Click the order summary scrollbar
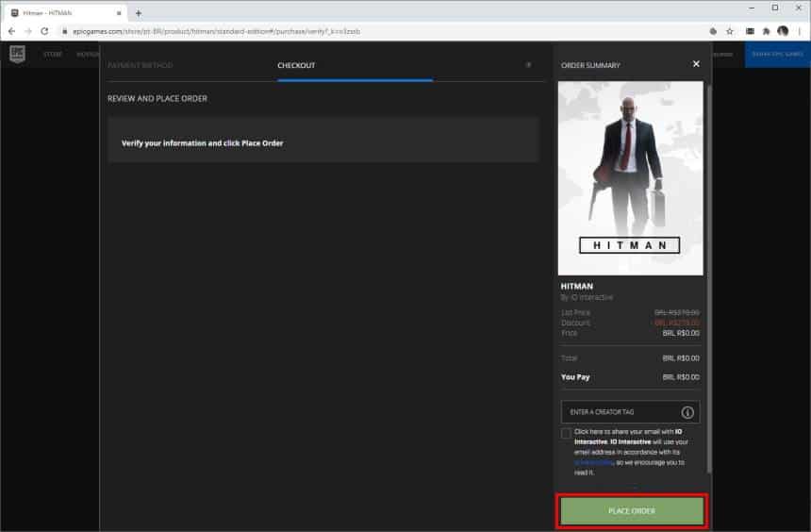The height and width of the screenshot is (532, 811). click(708, 279)
